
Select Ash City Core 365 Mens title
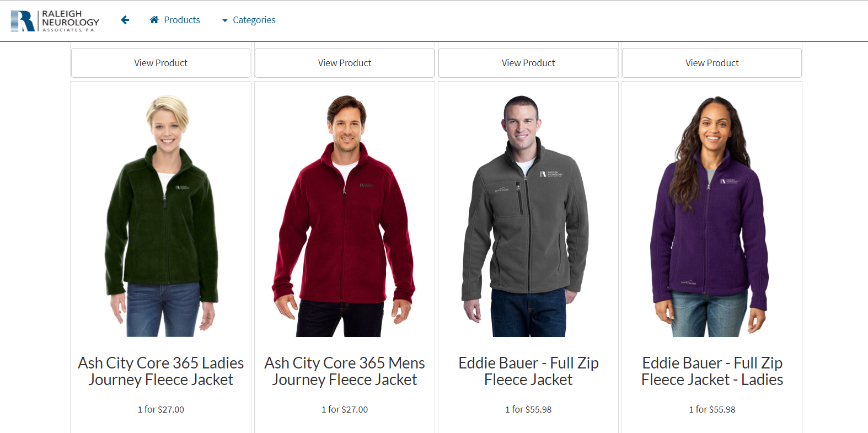pos(345,371)
